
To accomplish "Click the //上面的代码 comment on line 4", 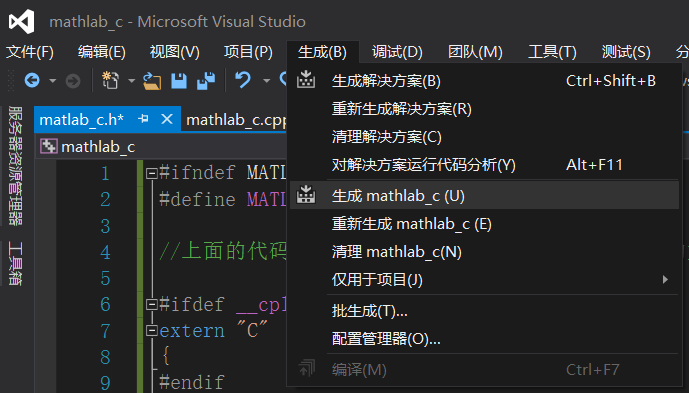I will pos(223,251).
